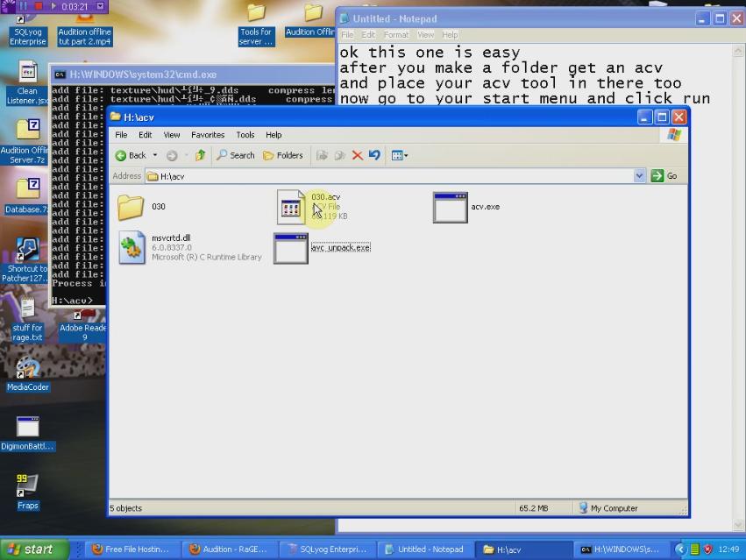Click My Computer zone in status bar
746x560 pixels.
[x=608, y=508]
